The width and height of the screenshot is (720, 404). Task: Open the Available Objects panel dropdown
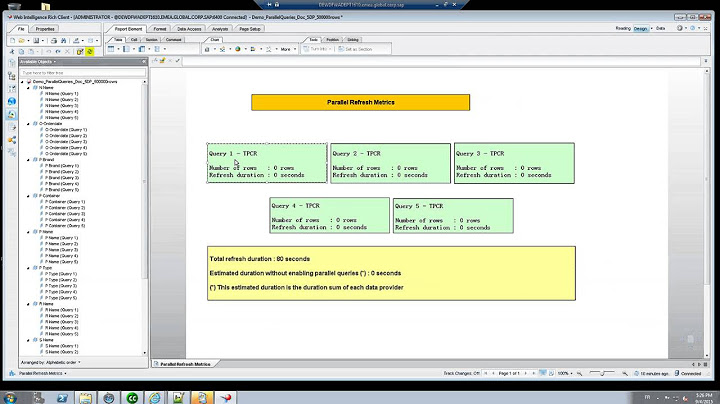tap(55, 62)
